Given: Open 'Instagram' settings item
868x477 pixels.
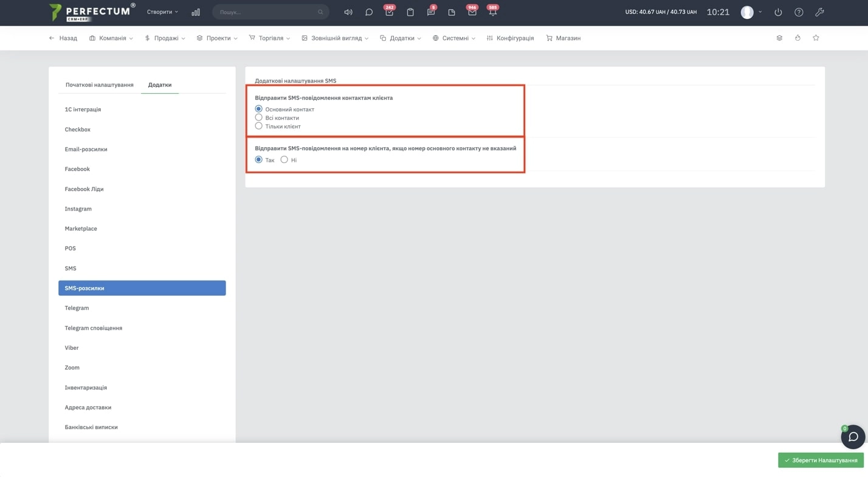Looking at the screenshot, I should [142, 209].
